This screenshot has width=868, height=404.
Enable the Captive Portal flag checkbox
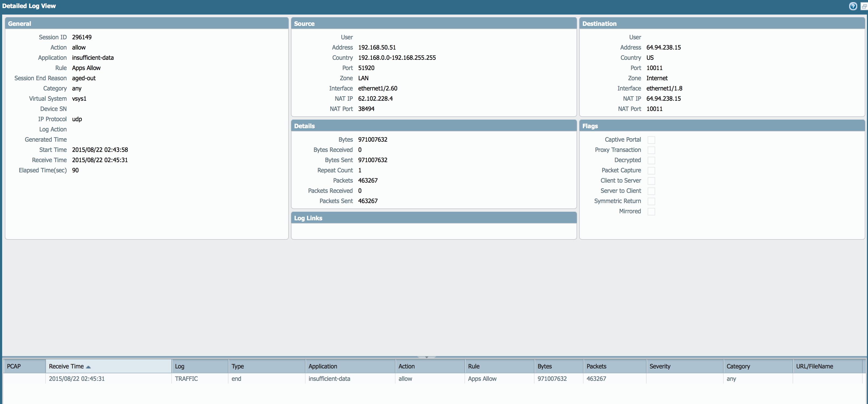coord(652,140)
